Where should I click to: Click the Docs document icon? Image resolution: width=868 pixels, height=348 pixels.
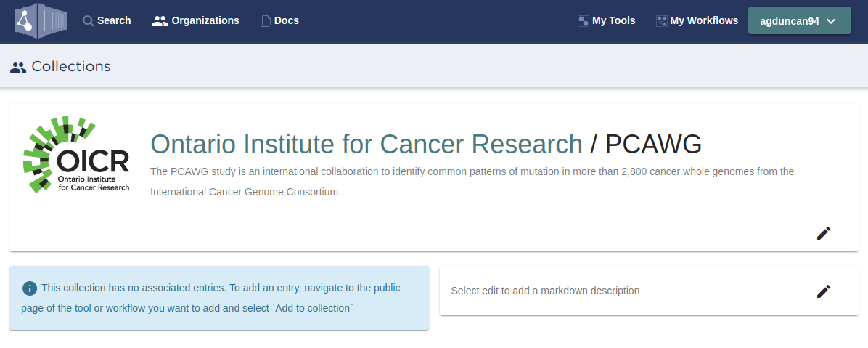pos(266,21)
